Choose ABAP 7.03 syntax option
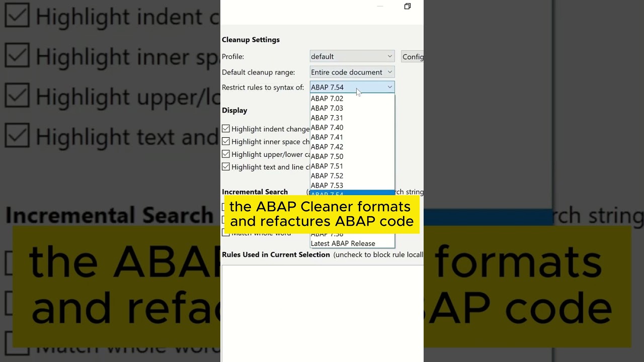 pos(327,108)
